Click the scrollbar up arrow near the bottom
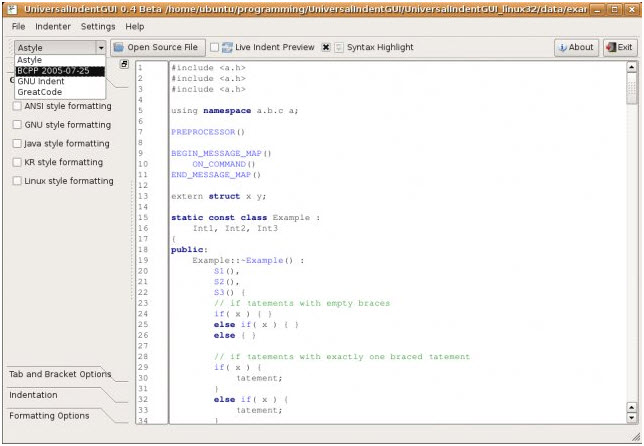This screenshot has height=446, width=644. click(x=632, y=407)
